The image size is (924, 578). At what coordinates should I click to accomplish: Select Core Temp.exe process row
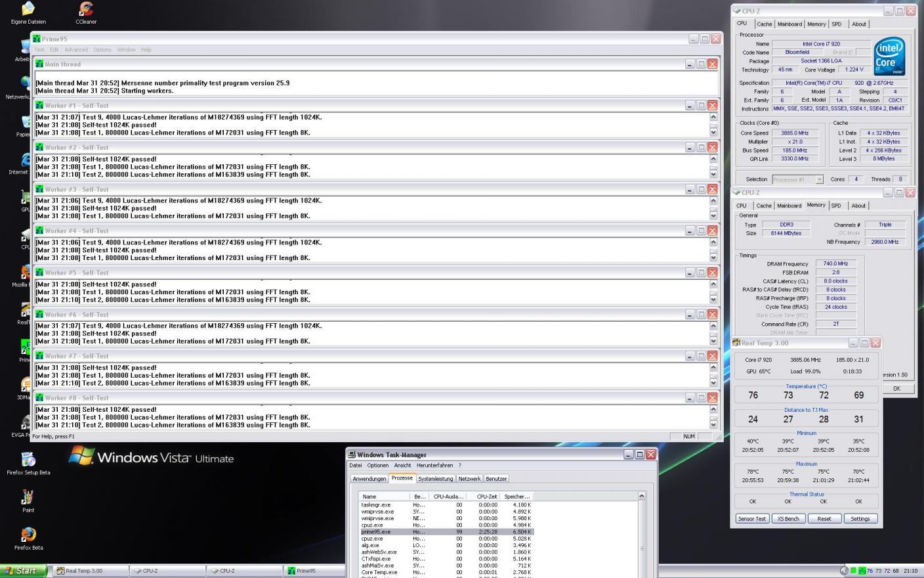coord(446,572)
